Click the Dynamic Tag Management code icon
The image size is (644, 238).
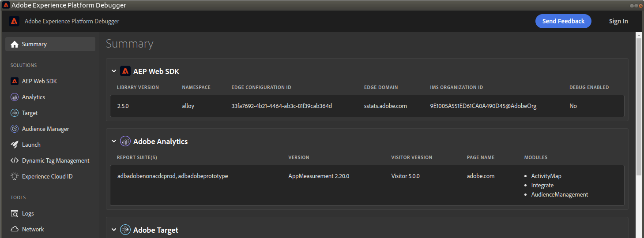coord(15,160)
